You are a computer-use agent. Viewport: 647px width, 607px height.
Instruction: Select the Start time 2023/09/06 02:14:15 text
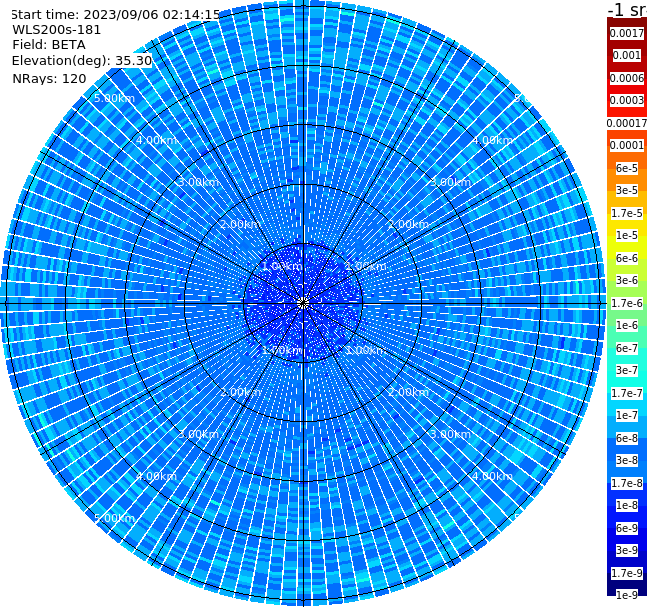coord(116,14)
